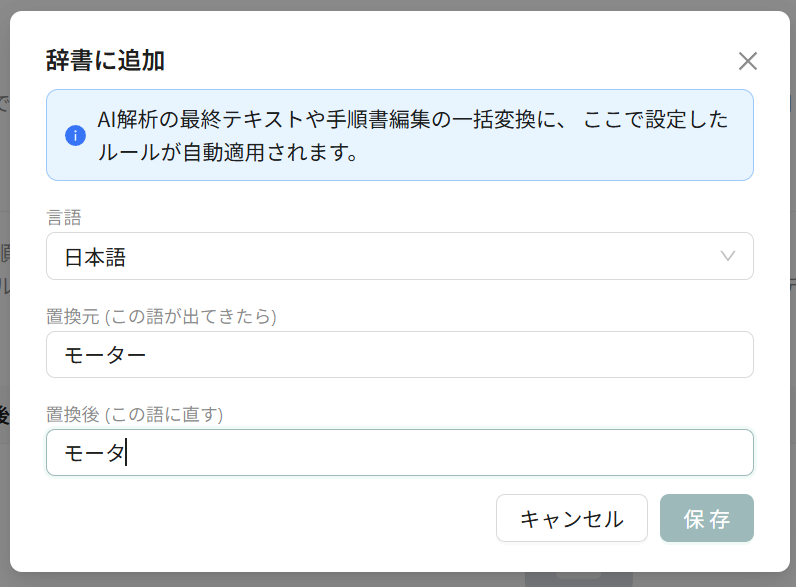Click the blue info icon in banner
Screen dimensions: 796x587
[75, 136]
